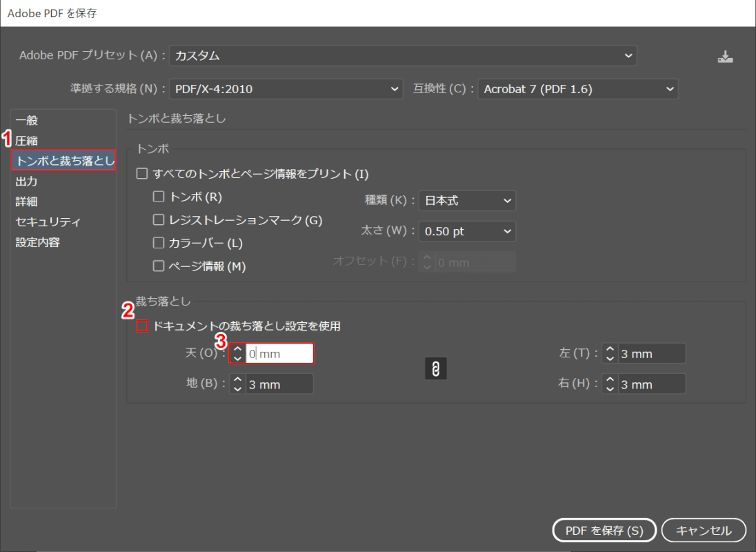Toggle ドキュメントの裁ち落とし設定を使用 checkbox
Image resolution: width=756 pixels, height=552 pixels.
pyautogui.click(x=142, y=326)
